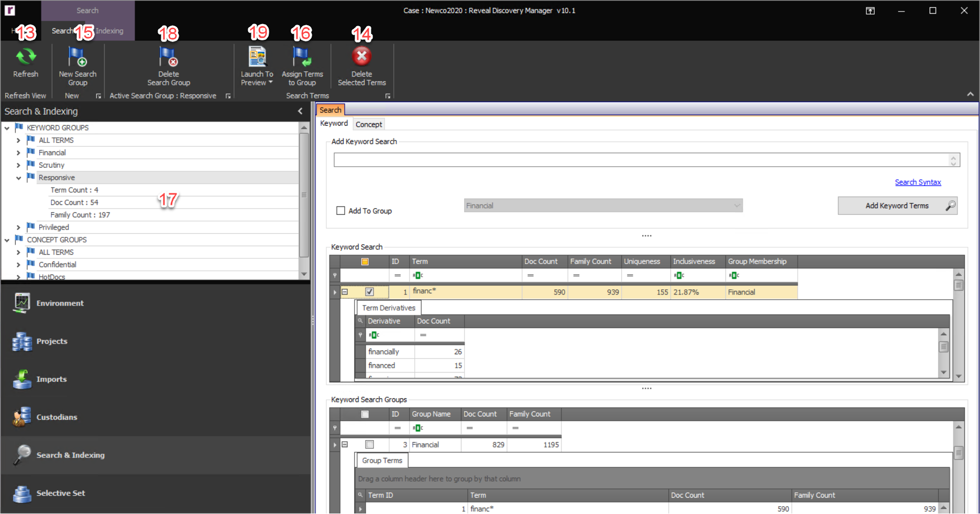Sort by Uniqueness column header

646,261
